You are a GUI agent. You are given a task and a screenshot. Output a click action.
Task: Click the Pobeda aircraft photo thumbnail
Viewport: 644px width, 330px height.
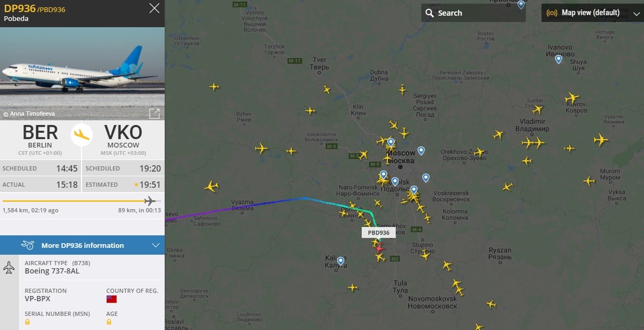click(82, 74)
